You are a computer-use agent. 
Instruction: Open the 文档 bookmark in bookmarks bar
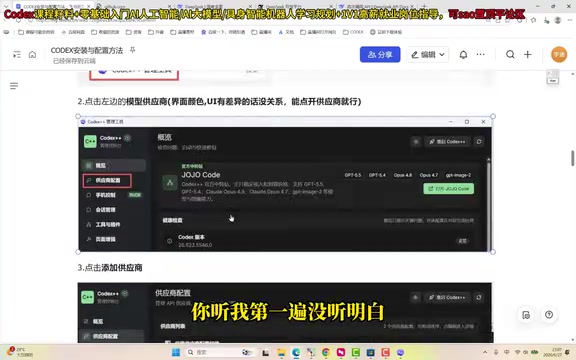click(286, 32)
